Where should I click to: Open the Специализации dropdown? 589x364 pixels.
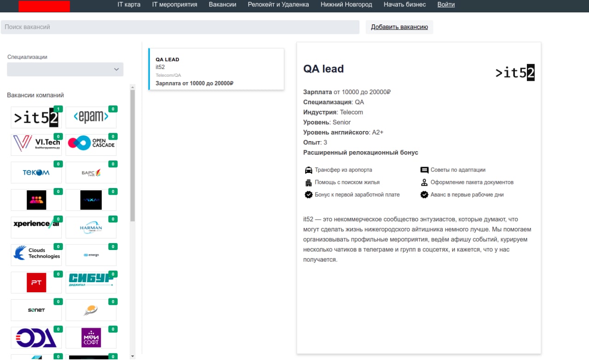[x=65, y=69]
